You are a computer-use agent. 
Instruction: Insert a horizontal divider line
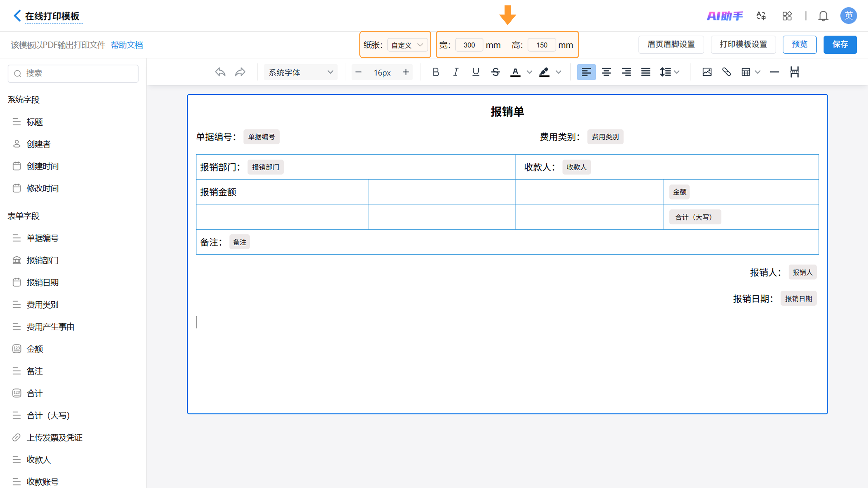coord(774,72)
